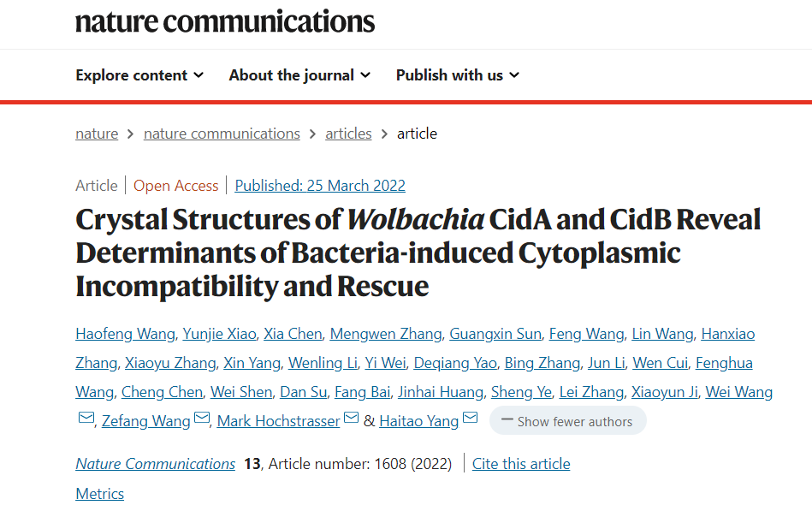Click the nature communications logo
The image size is (812, 511).
click(225, 21)
